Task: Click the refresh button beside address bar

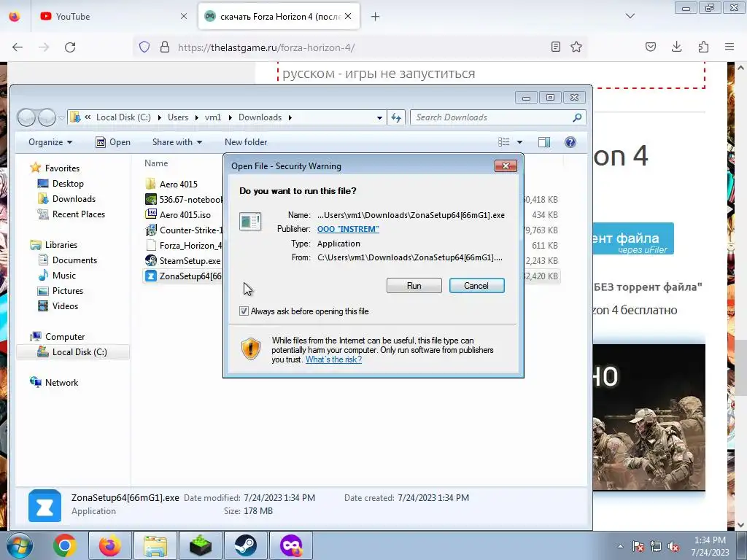Action: (x=396, y=117)
